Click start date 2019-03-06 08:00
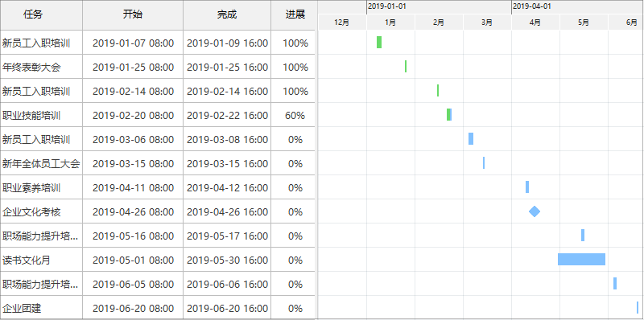This screenshot has width=644, height=320. [x=133, y=139]
